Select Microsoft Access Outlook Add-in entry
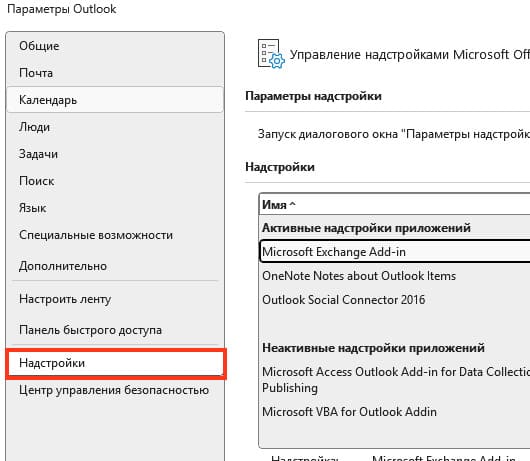 (x=394, y=380)
